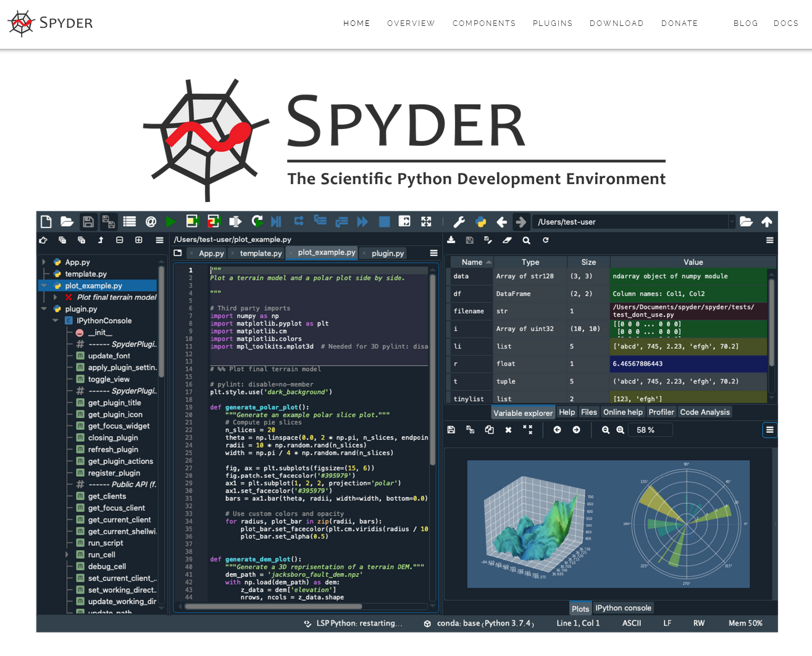This screenshot has width=812, height=656.
Task: Expand the Plot final terrain model node
Action: coord(56,297)
